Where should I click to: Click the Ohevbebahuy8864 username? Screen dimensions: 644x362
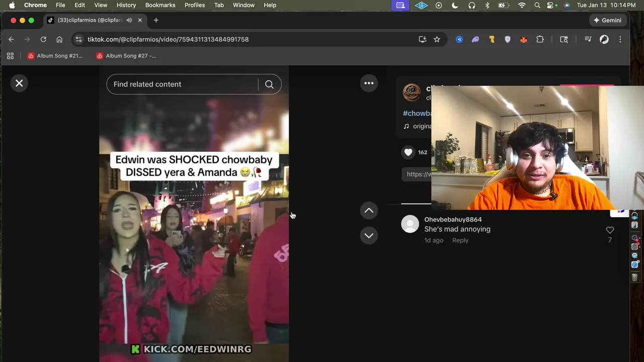[x=453, y=220]
